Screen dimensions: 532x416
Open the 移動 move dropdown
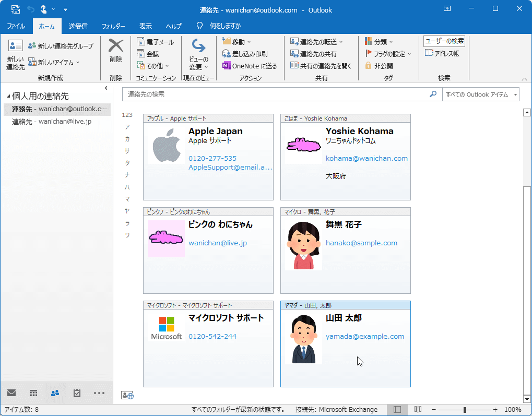pos(237,41)
